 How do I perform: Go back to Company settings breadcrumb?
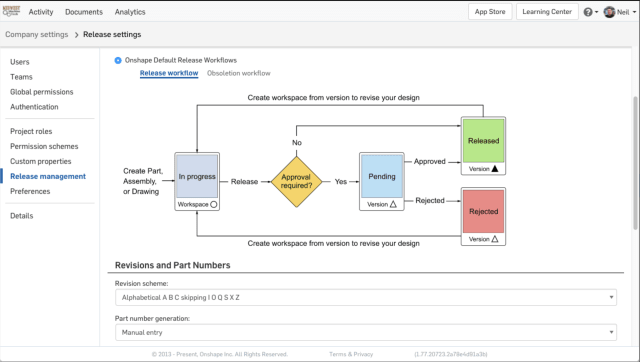(x=37, y=35)
